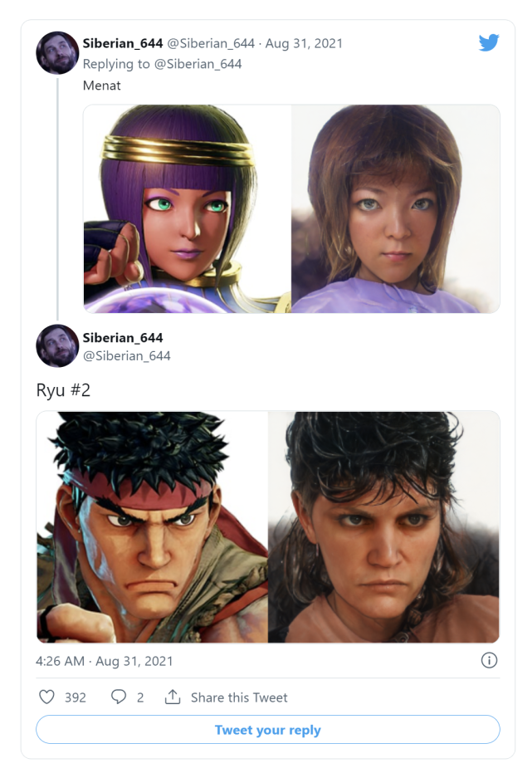Click the Tweet your reply button
Image resolution: width=532 pixels, height=773 pixels.
268,729
